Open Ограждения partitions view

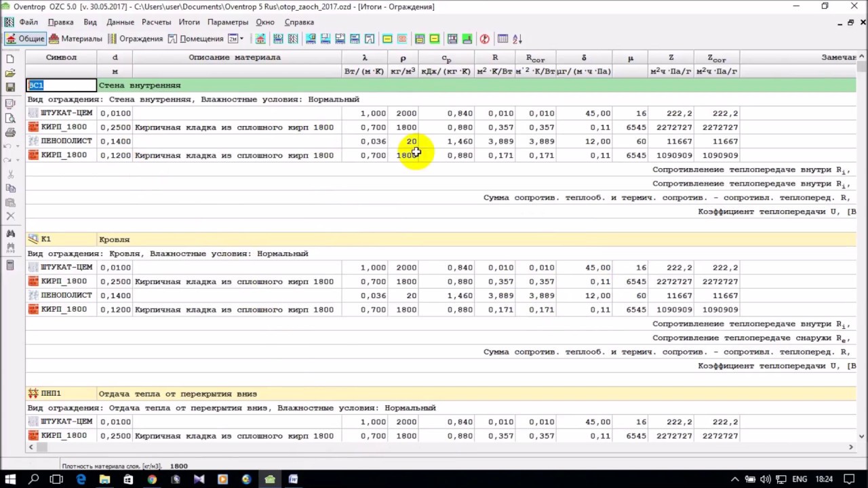(x=136, y=39)
